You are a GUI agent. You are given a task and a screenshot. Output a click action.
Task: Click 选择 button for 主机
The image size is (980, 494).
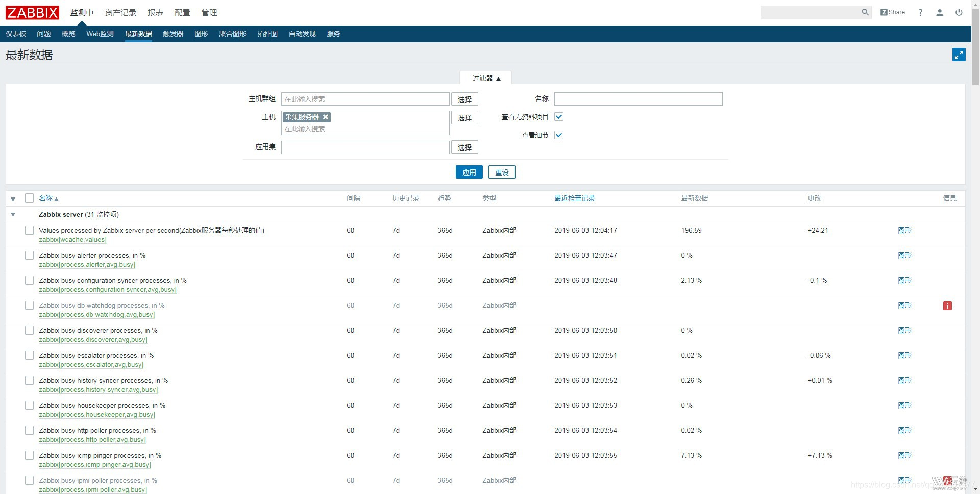click(464, 117)
